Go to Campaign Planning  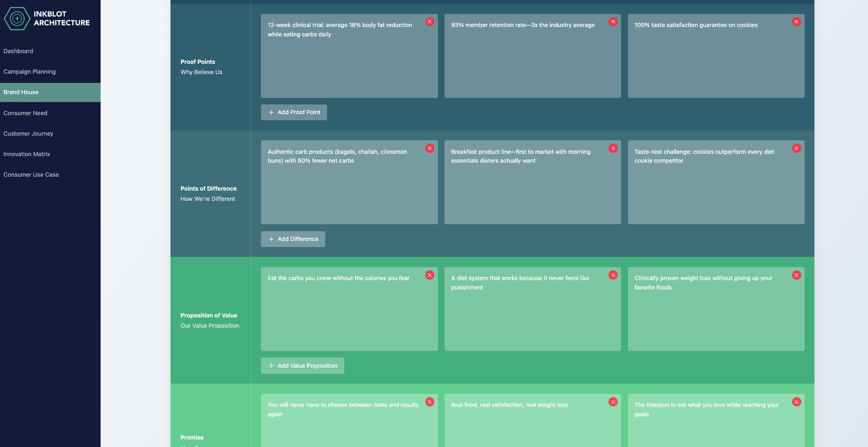tap(29, 72)
